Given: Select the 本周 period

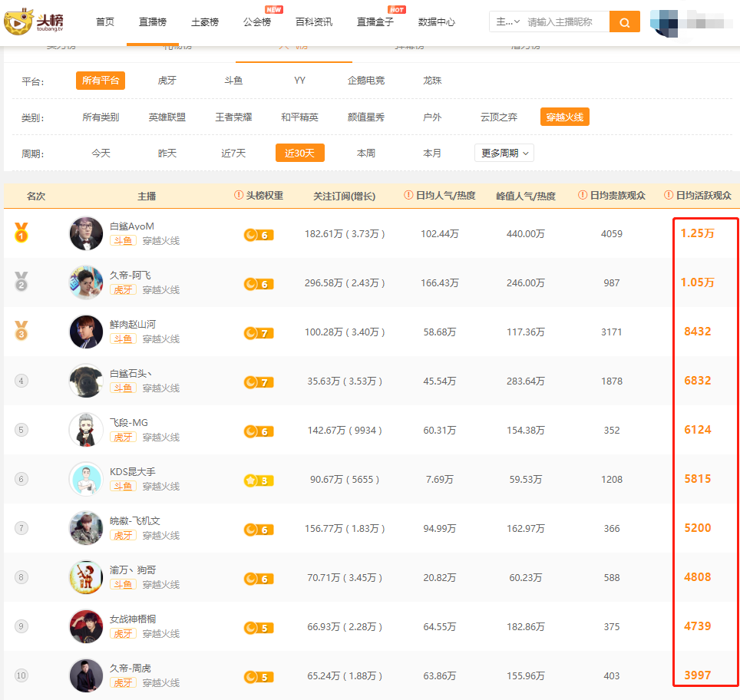Looking at the screenshot, I should (x=366, y=153).
